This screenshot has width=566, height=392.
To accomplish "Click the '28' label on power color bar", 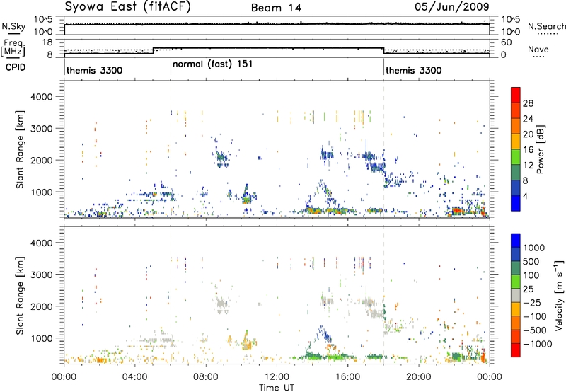I will pos(528,103).
